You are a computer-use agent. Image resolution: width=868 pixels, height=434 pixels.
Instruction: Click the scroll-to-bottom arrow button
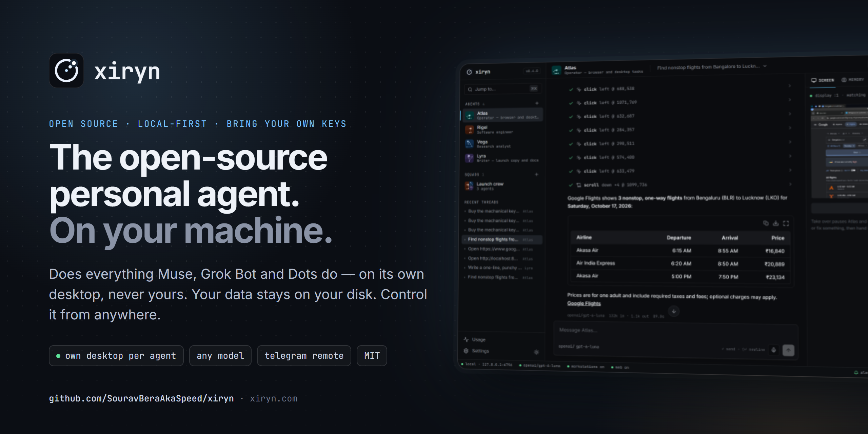point(674,311)
